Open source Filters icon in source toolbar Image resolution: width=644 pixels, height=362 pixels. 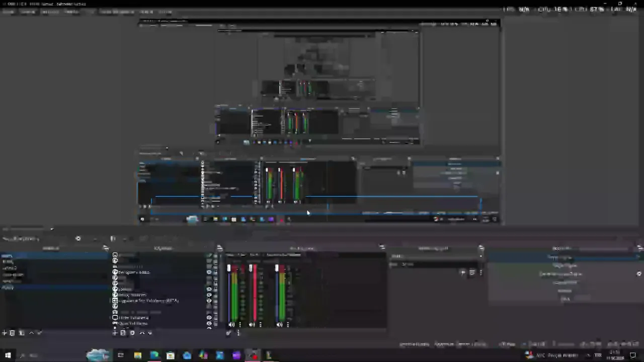[x=113, y=239]
